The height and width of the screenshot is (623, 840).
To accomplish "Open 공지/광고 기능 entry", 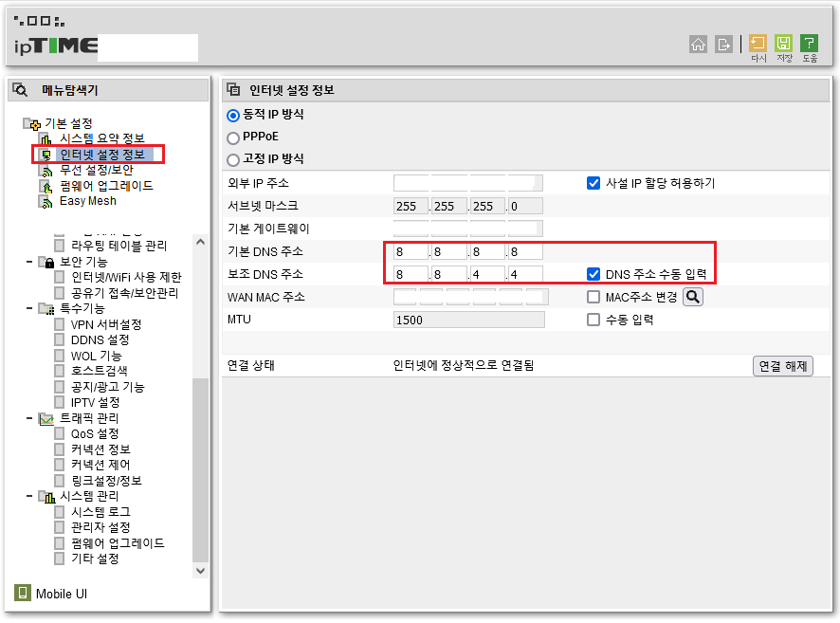I will (x=108, y=387).
